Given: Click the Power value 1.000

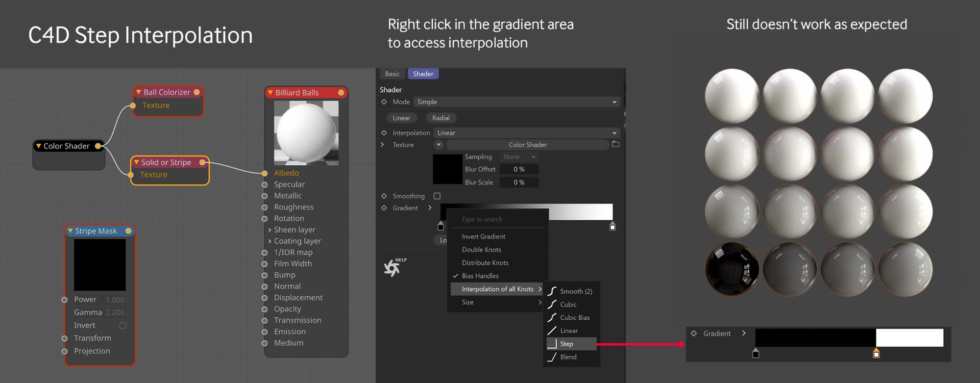Looking at the screenshot, I should point(115,300).
